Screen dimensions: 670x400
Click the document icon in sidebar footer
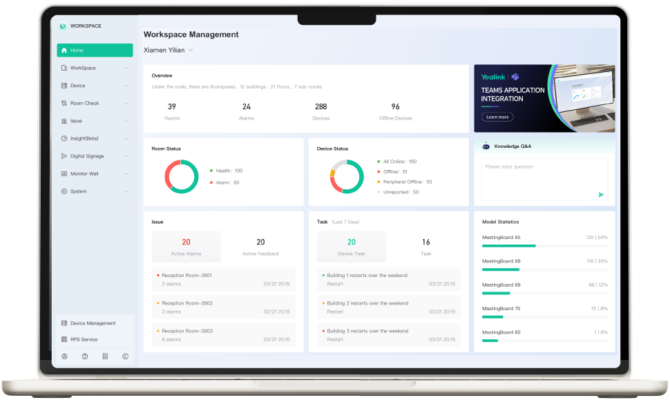click(105, 356)
